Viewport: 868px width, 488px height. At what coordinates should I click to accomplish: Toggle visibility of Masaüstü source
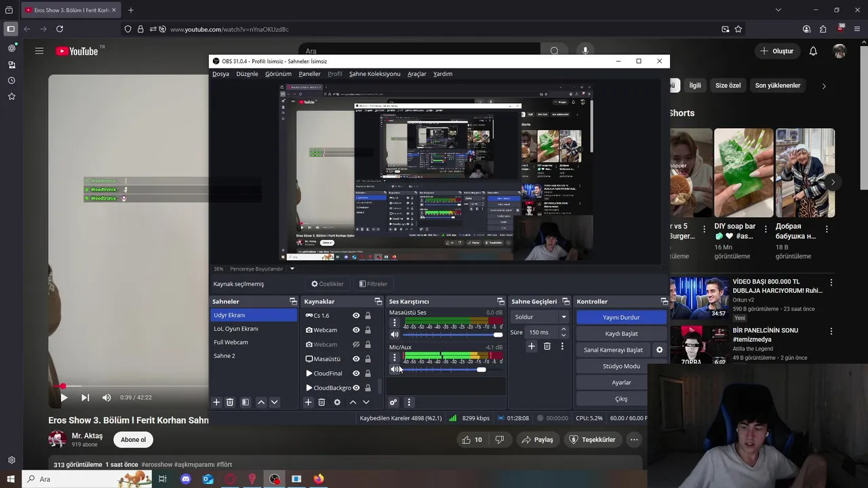(356, 359)
